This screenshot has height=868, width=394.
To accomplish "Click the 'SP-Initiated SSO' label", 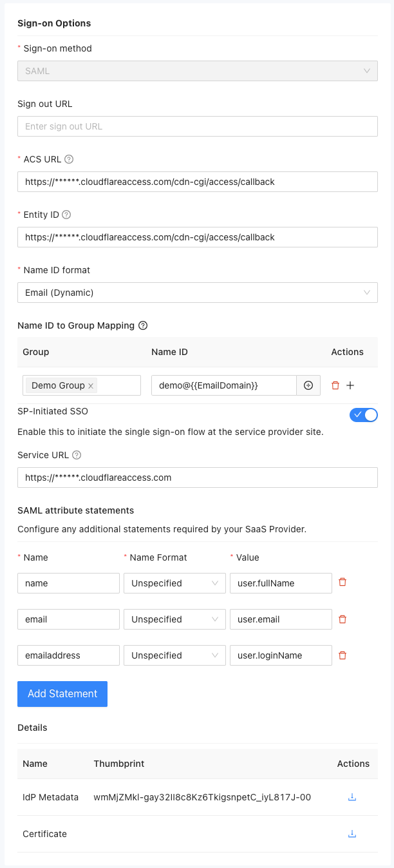I will click(x=53, y=410).
